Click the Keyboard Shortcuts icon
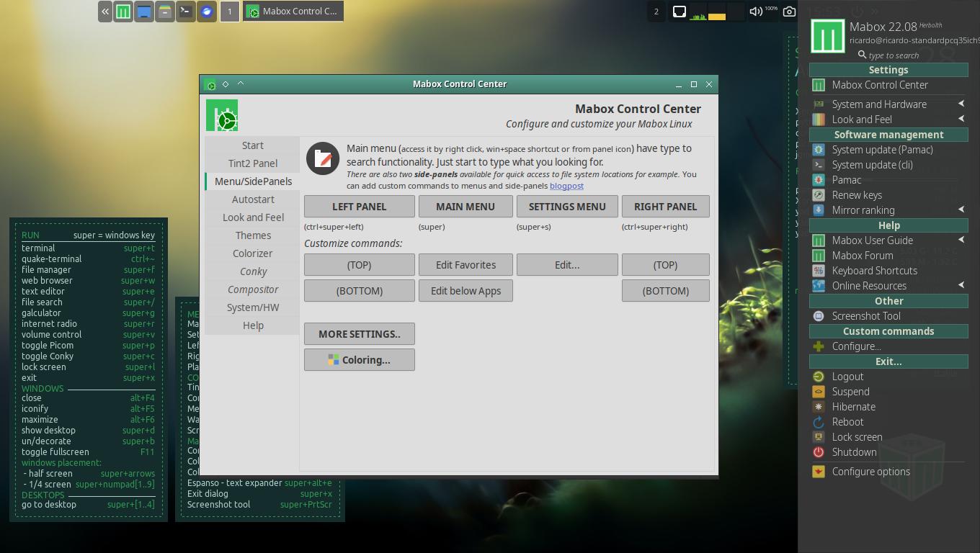Screen dimensions: 980x553 click(819, 271)
